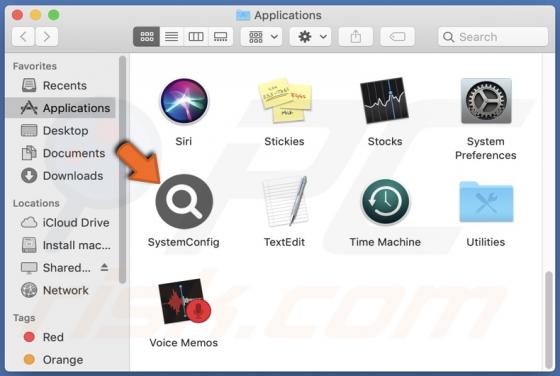Image resolution: width=560 pixels, height=376 pixels.
Task: Click the main file area scrollbar
Action: 549,320
